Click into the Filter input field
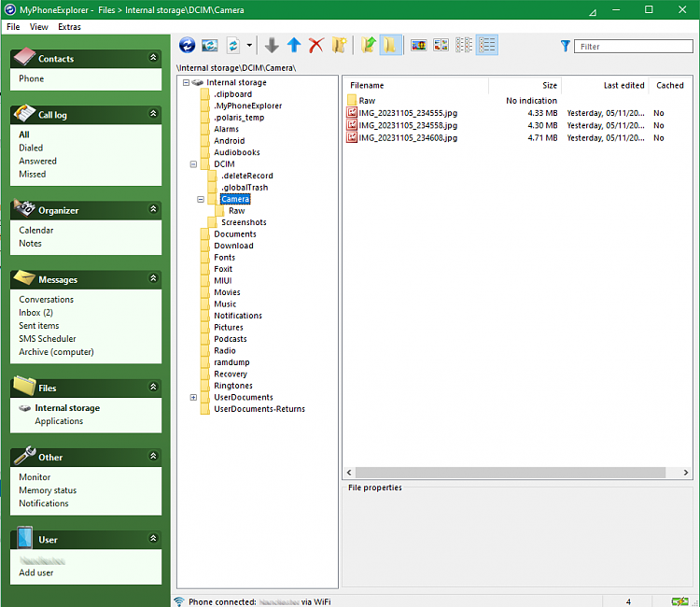The image size is (700, 607). tap(633, 47)
